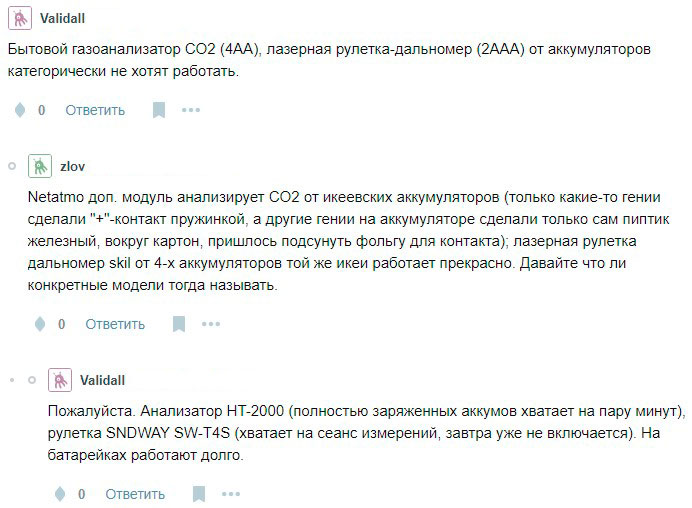Bookmark the reply about HT-2000 analyzer
This screenshot has width=692, height=508.
click(x=199, y=494)
